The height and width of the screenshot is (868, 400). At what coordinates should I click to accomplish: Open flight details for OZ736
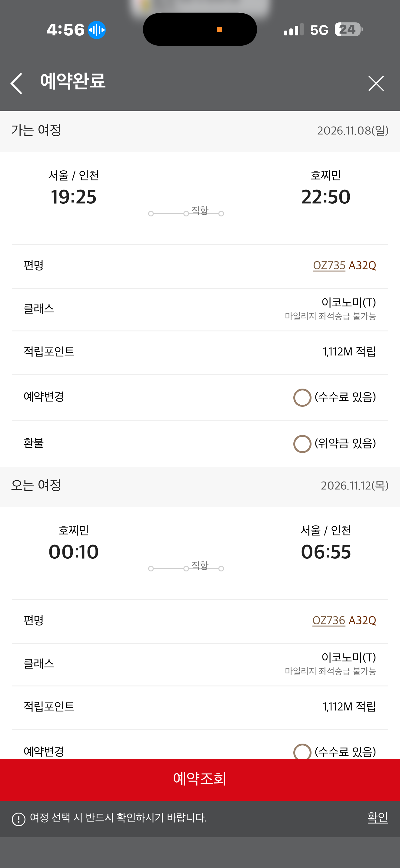[x=328, y=620]
